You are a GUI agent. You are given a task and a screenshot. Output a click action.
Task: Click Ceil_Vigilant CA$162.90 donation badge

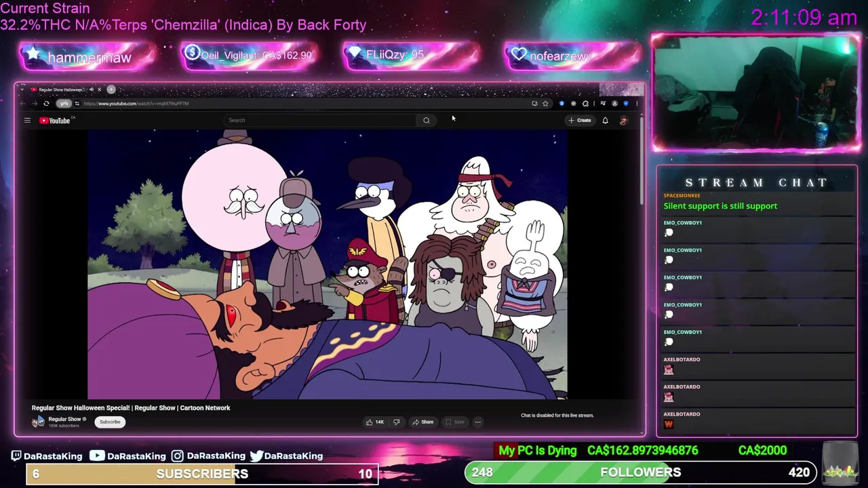pyautogui.click(x=250, y=56)
